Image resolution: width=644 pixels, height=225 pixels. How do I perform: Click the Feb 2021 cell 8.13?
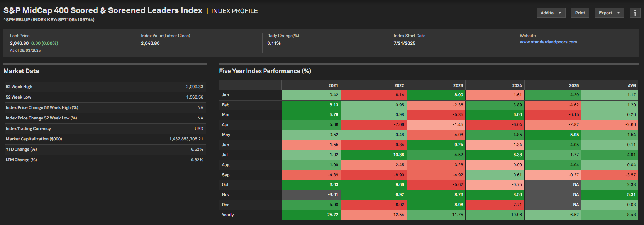(311, 105)
